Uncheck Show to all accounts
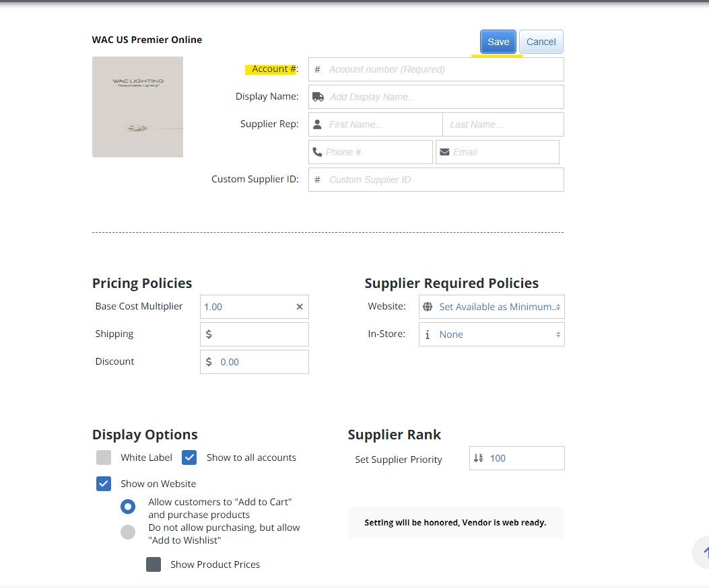 pos(189,457)
